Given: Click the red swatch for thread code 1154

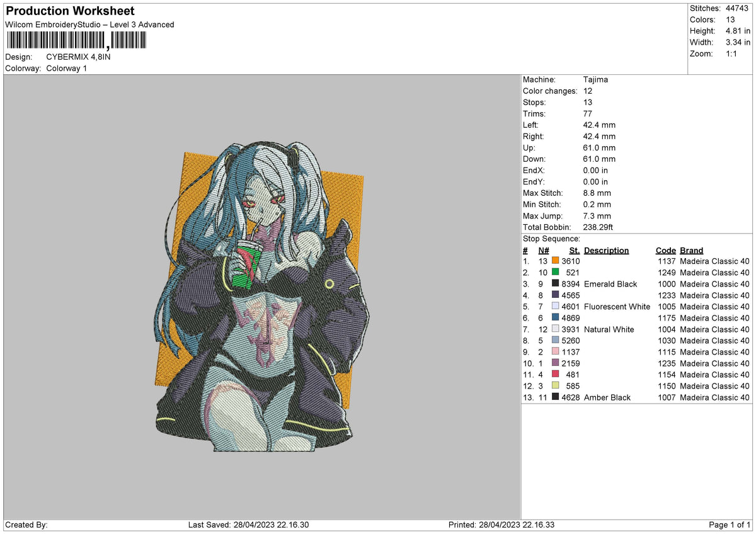Looking at the screenshot, I should (555, 374).
